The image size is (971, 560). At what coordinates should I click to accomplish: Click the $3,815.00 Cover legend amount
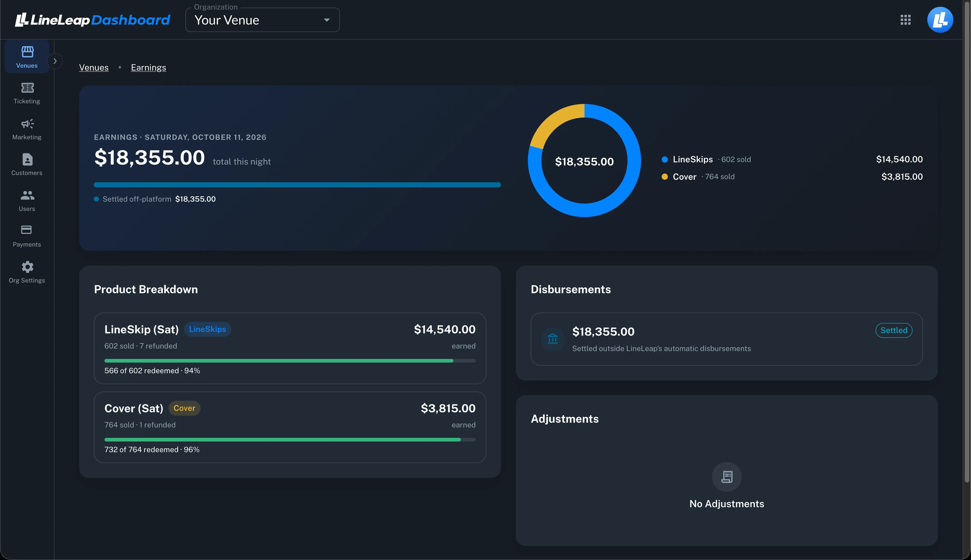[x=902, y=177]
